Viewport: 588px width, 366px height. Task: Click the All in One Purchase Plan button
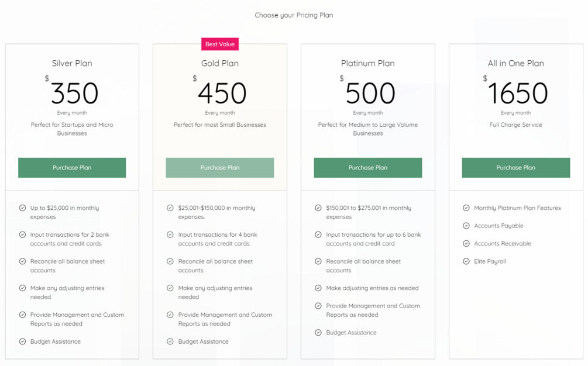tap(515, 168)
